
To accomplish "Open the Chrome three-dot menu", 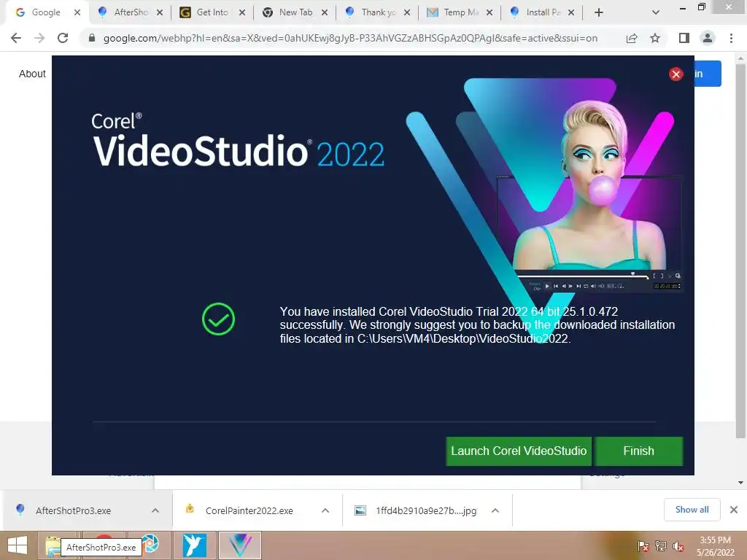I will (x=731, y=38).
